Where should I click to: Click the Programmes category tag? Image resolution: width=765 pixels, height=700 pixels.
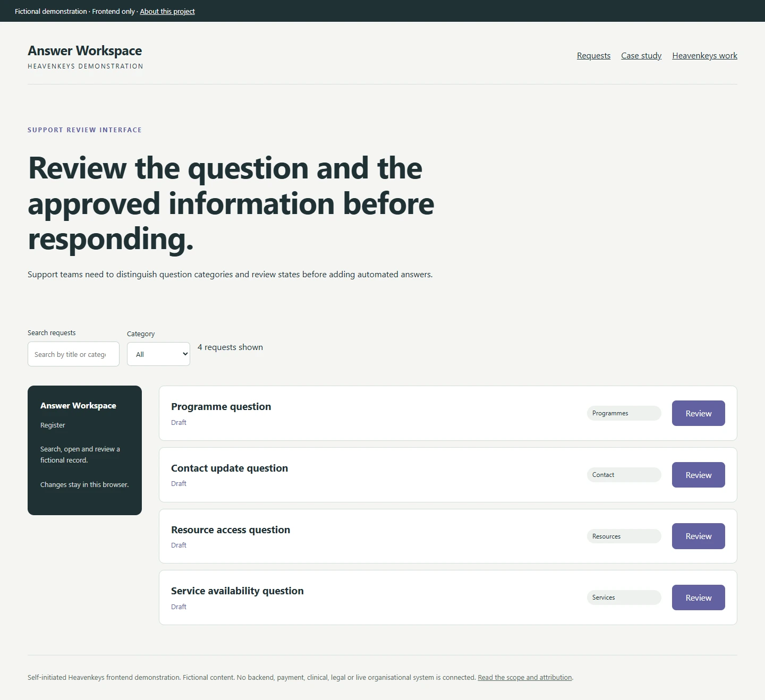click(x=624, y=413)
